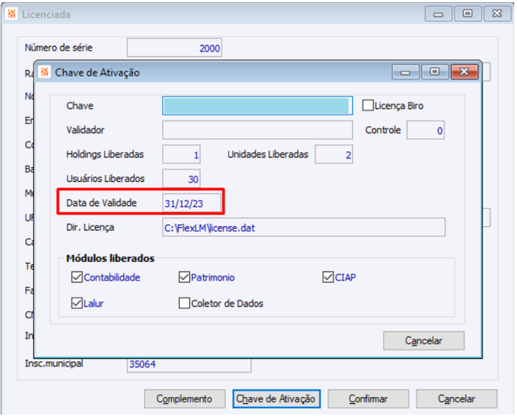Screen dimensions: 517x420
Task: Open the Complemento button
Action: 185,398
